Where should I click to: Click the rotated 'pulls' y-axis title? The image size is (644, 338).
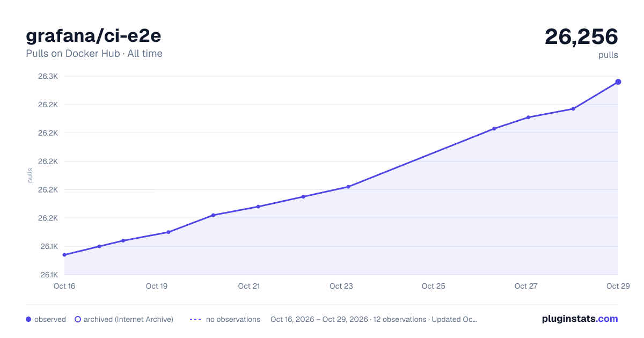tap(31, 175)
